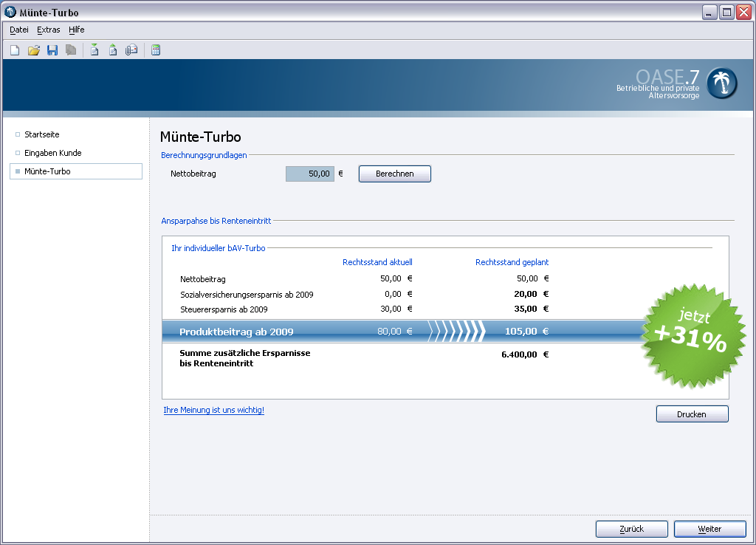756x545 pixels.
Task: Select Münte-Turbo sidebar entry
Action: click(x=76, y=171)
